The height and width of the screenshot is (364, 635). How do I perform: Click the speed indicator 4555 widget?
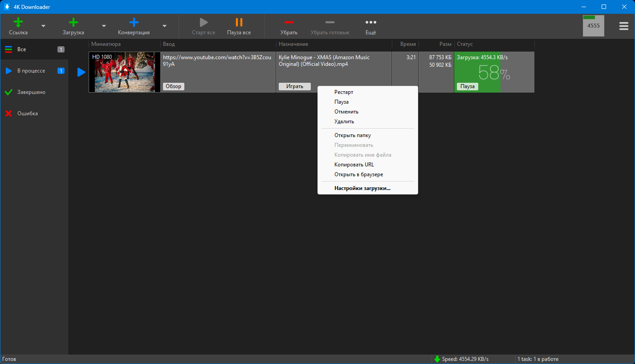tap(593, 26)
